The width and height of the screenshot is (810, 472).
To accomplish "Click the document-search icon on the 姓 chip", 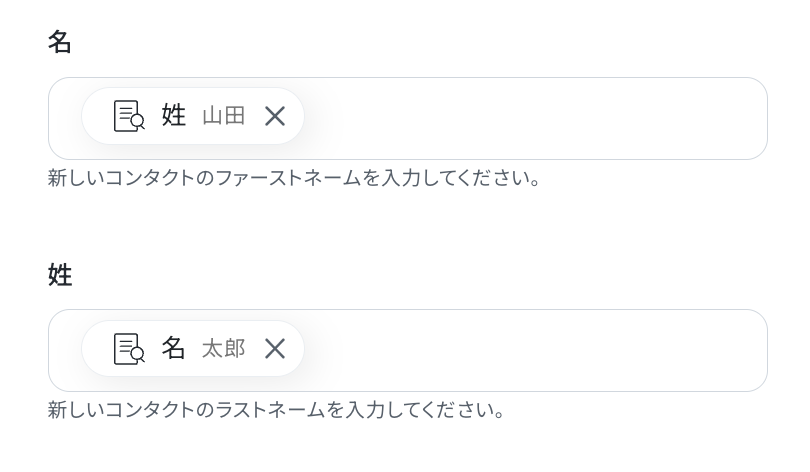I will (129, 116).
